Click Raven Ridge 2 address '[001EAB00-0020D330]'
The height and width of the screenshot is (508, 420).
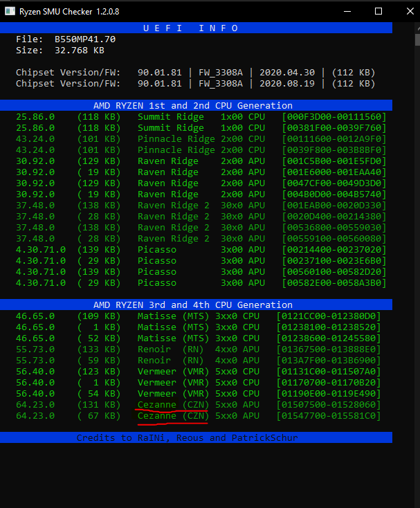[x=334, y=205]
